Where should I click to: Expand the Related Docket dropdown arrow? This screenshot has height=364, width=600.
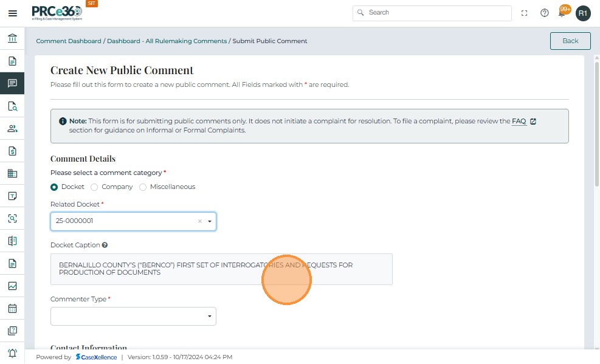(x=210, y=221)
